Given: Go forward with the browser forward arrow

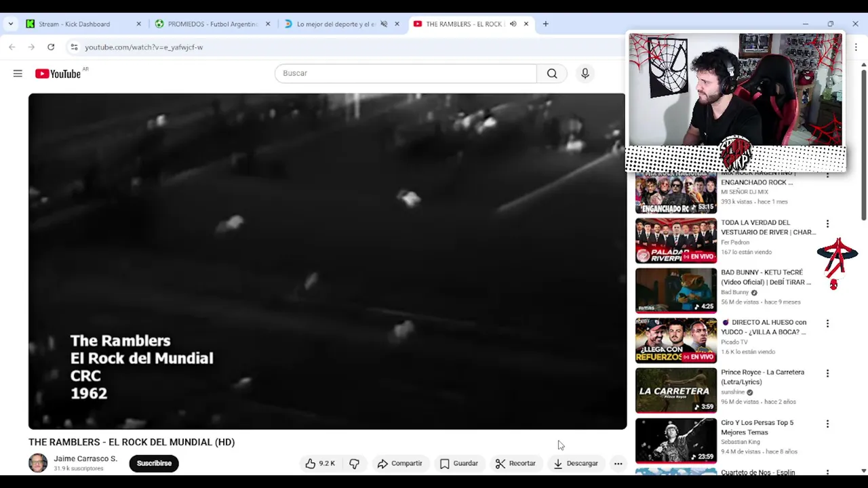Looking at the screenshot, I should [31, 47].
